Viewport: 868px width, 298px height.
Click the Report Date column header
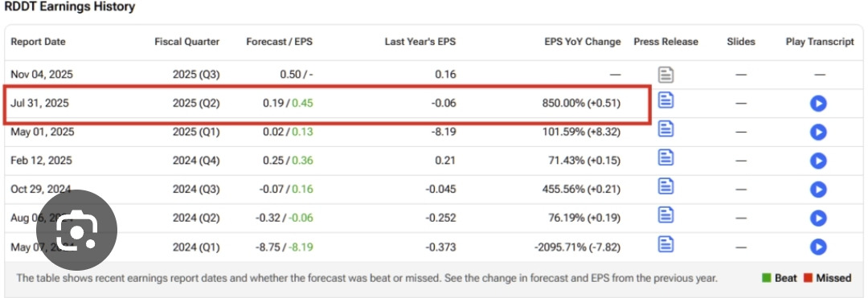pyautogui.click(x=39, y=42)
